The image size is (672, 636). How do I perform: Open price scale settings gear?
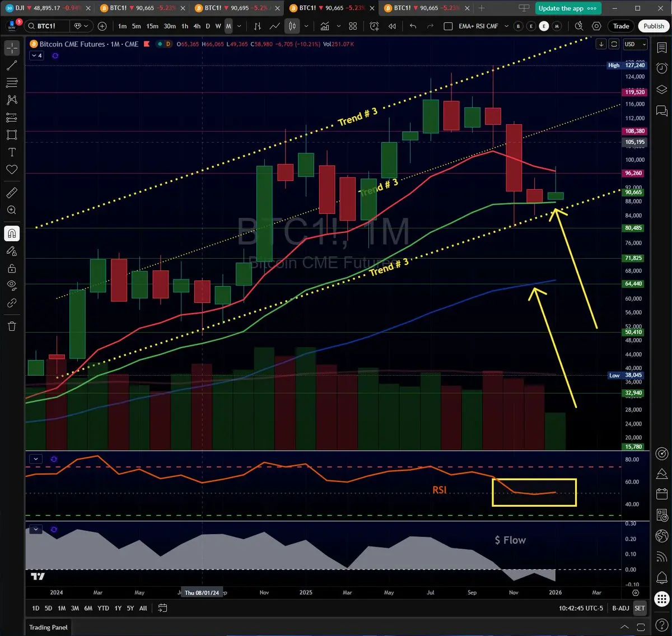click(636, 592)
